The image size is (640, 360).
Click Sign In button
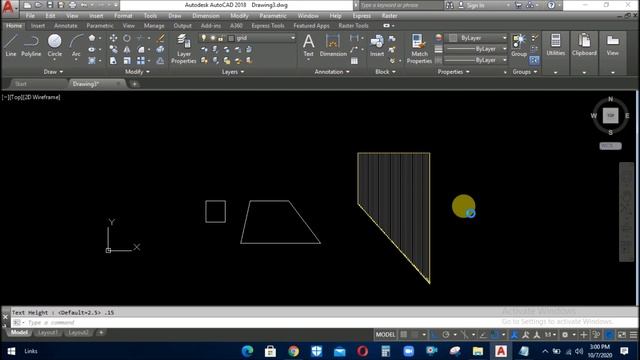pos(476,5)
